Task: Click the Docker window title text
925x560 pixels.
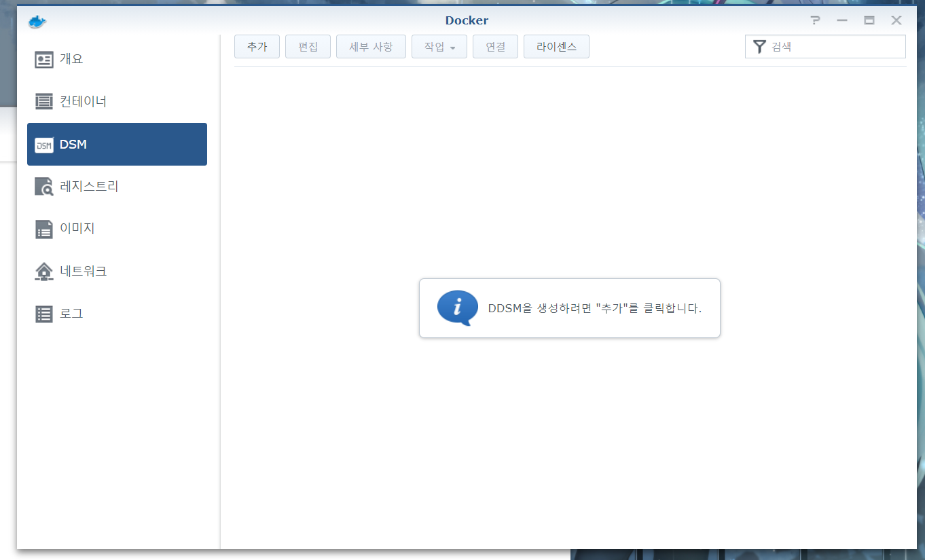Action: pyautogui.click(x=467, y=20)
